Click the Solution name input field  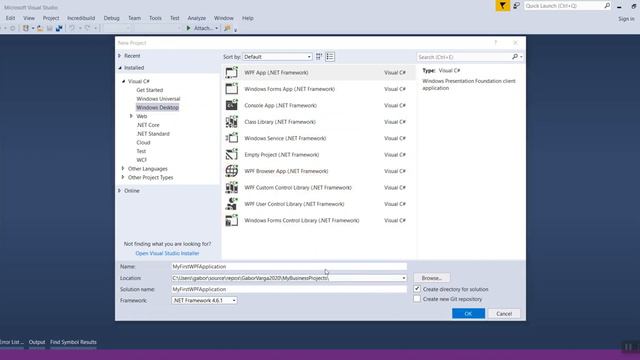[x=289, y=289]
